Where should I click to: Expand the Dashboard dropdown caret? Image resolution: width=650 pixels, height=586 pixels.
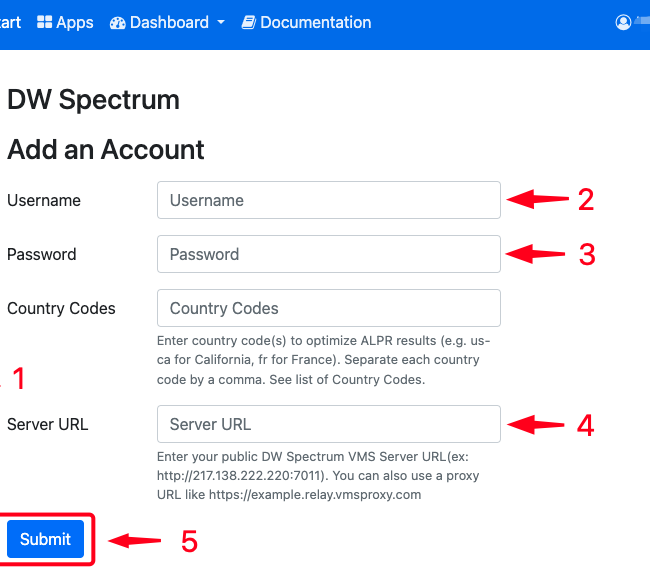coord(221,22)
